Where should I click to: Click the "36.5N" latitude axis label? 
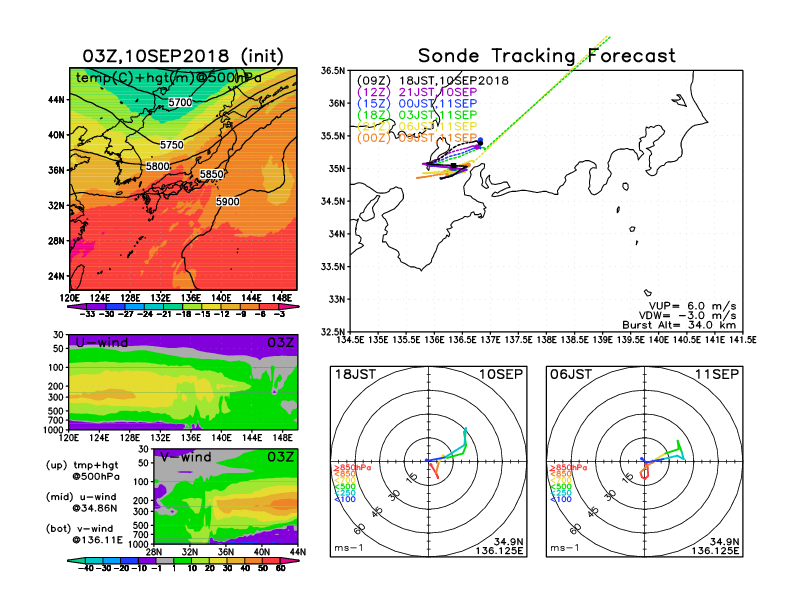point(333,71)
